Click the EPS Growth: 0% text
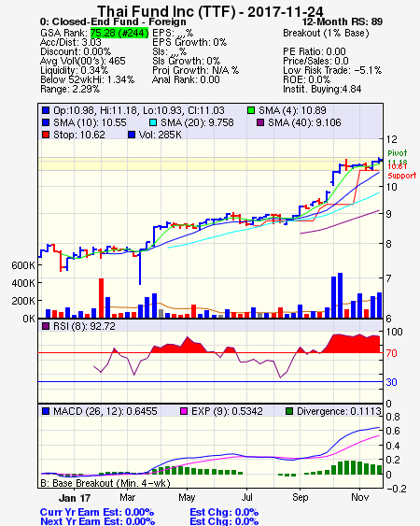Image resolution: width=420 pixels, height=526 pixels. [x=189, y=42]
